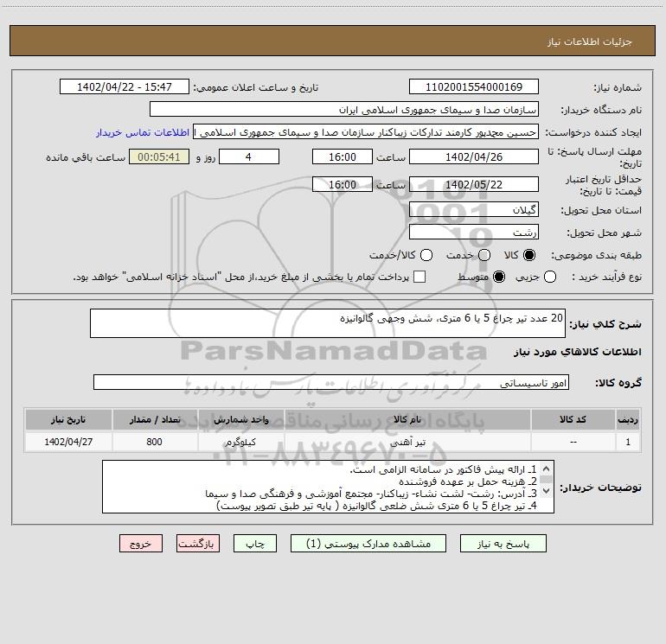The width and height of the screenshot is (666, 644).
Task: Click the days remaining field showing 4
Action: [x=249, y=156]
